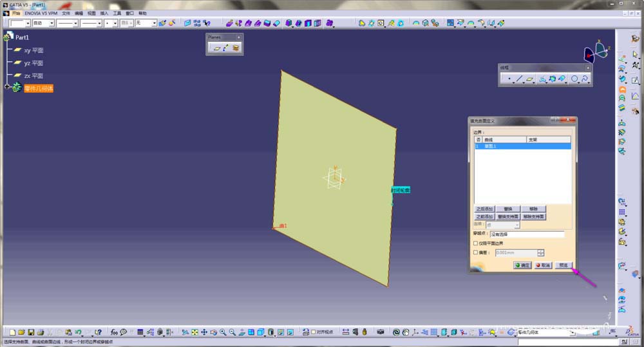Image resolution: width=644 pixels, height=347 pixels.
Task: Click the plane icon in Planes toolbar
Action: (217, 48)
